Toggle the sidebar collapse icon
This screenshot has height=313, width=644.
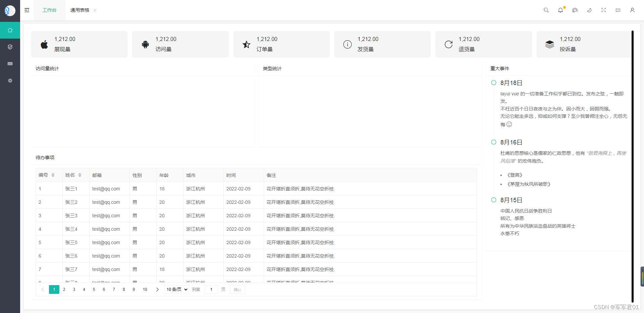pyautogui.click(x=27, y=10)
